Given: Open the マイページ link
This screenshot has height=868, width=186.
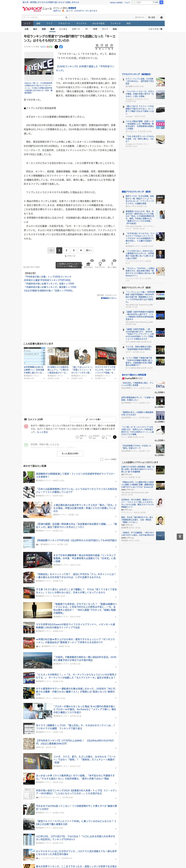Looking at the screenshot, I should 139,18.
